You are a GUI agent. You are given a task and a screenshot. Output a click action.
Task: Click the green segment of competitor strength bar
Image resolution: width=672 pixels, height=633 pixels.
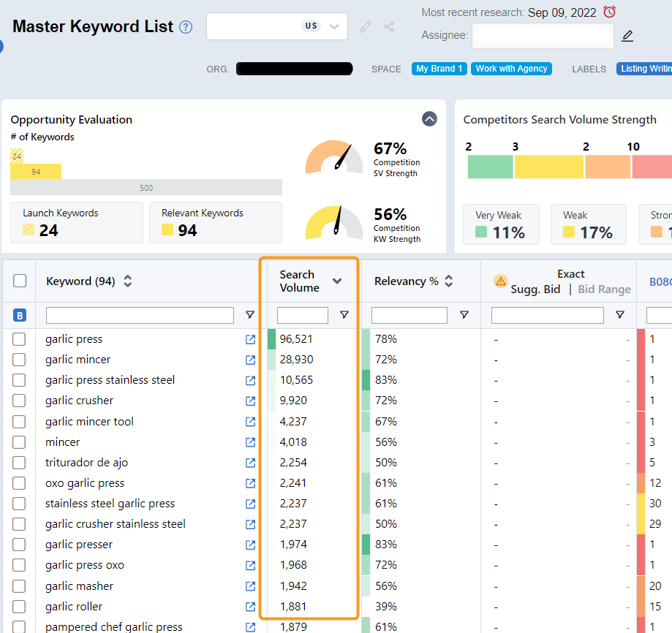(490, 167)
